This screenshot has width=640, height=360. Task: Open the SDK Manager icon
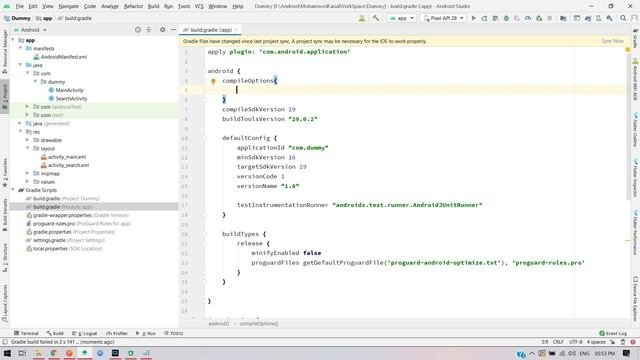(609, 18)
